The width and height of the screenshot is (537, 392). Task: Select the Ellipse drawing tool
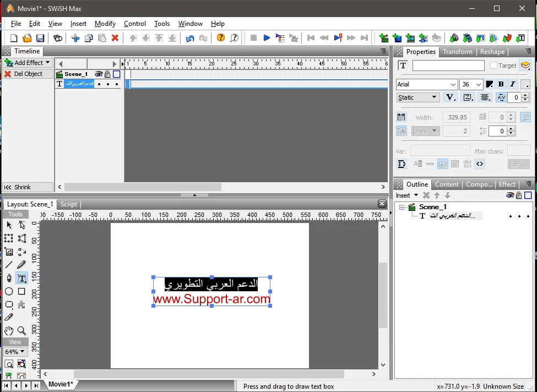coord(9,291)
